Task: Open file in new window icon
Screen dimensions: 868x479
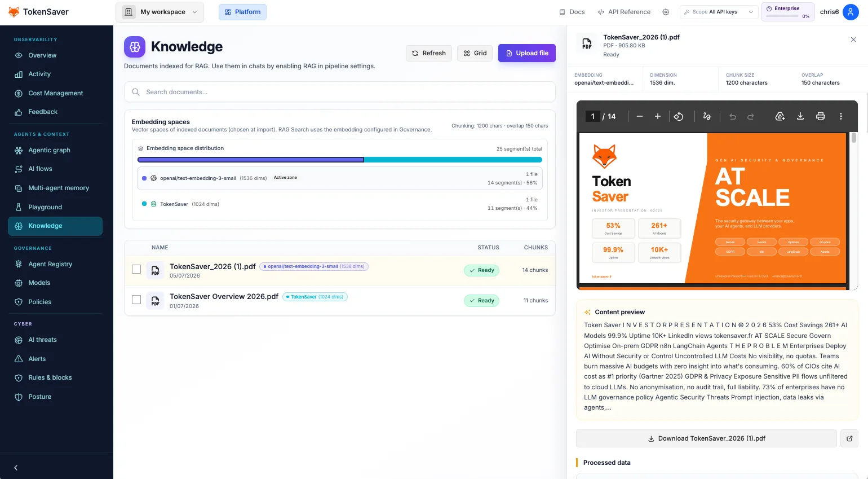Action: point(849,438)
